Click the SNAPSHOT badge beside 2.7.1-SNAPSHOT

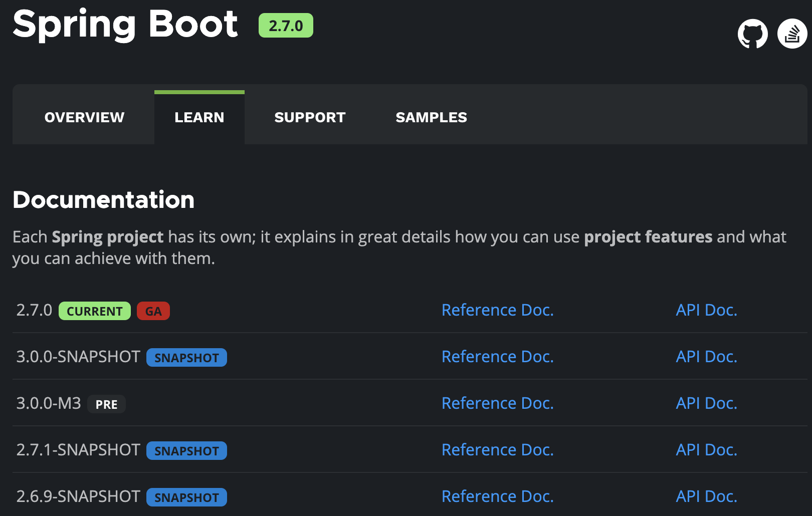click(186, 451)
